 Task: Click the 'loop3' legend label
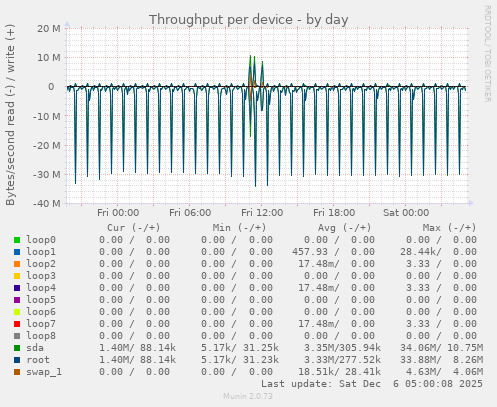click(41, 276)
